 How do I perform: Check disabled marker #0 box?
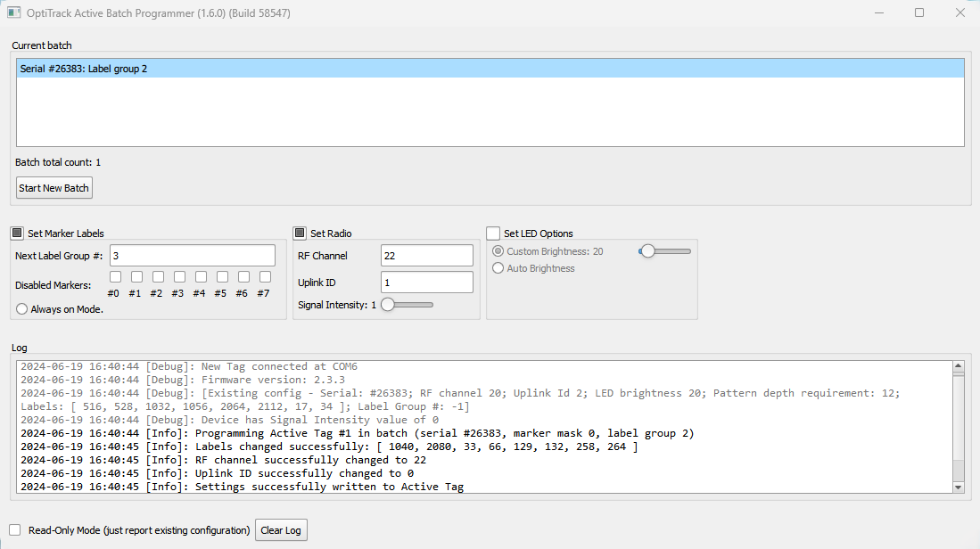pyautogui.click(x=114, y=277)
